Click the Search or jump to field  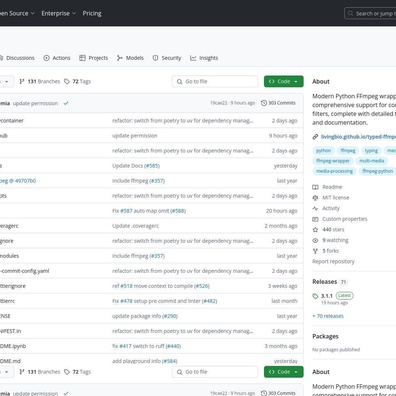coord(370,13)
